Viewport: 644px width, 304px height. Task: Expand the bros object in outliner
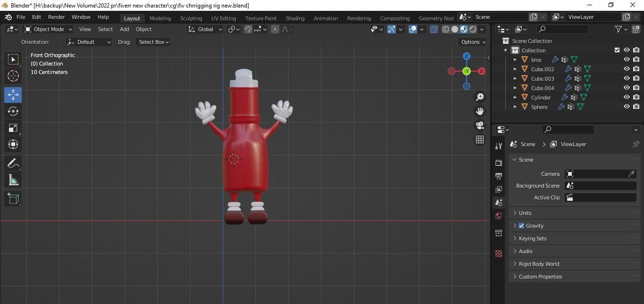pos(515,60)
